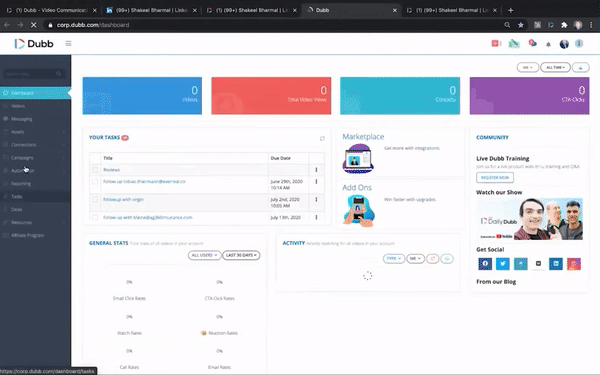The image size is (600, 375).
Task: Open the follow up with blaine task link
Action: tap(148, 217)
